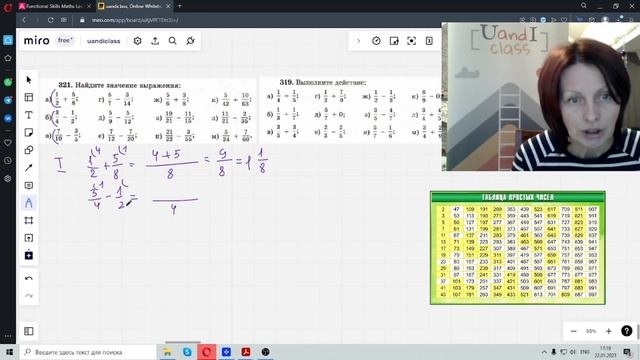Open Telegram in Opera sidebar
640x360 pixels.
(8, 100)
